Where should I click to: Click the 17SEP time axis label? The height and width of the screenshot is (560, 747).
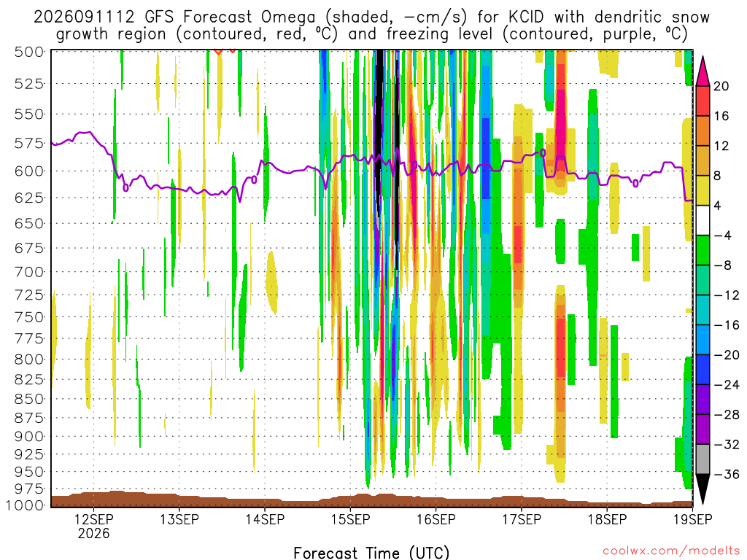click(522, 519)
